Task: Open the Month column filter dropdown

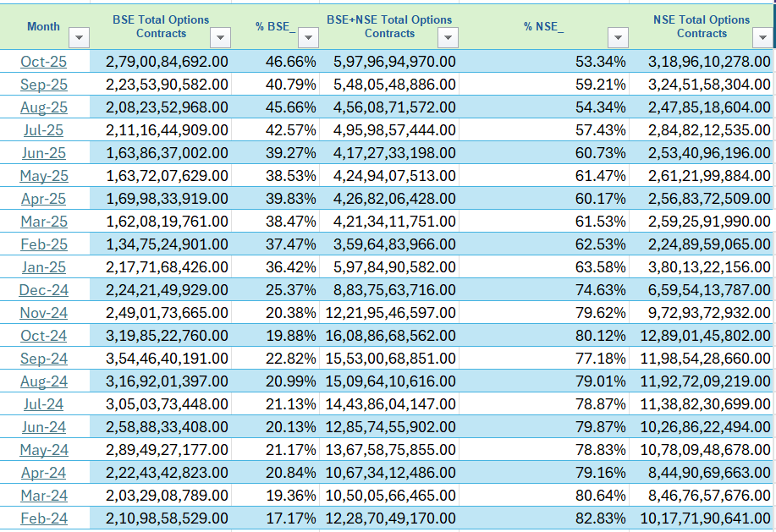Action: pyautogui.click(x=79, y=37)
